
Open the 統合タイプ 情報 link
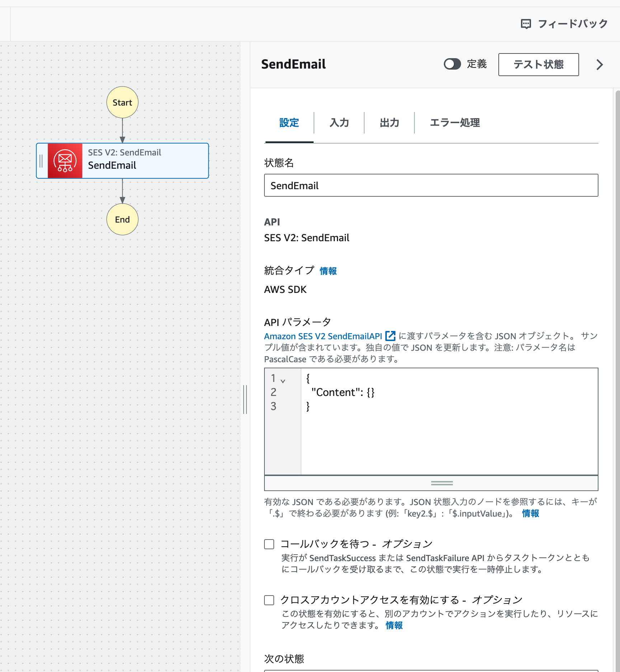pyautogui.click(x=328, y=271)
